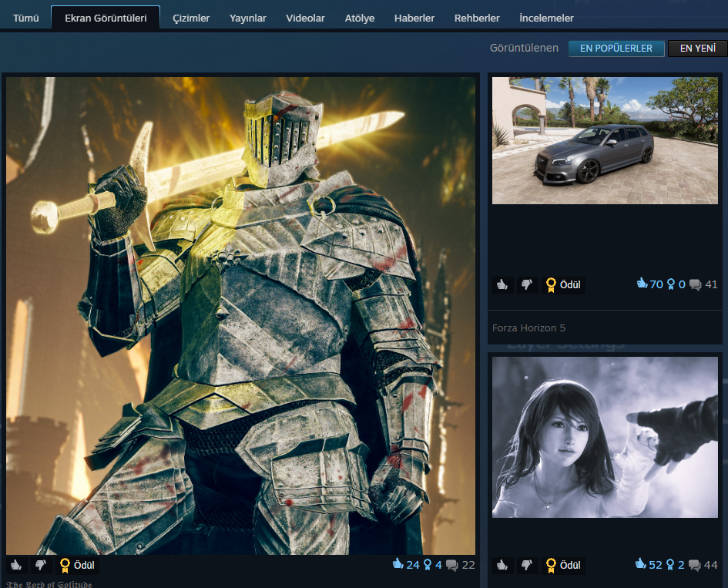Open the armored knight screenshot
This screenshot has width=728, height=588.
(x=240, y=316)
